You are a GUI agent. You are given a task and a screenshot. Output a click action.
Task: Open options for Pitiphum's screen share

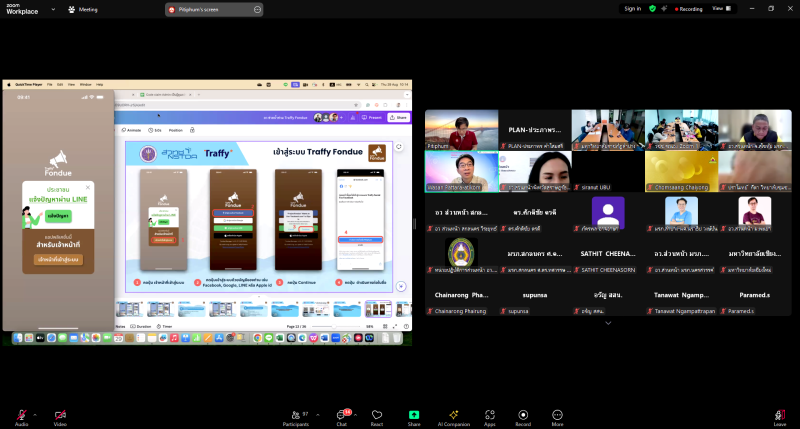pyautogui.click(x=257, y=9)
